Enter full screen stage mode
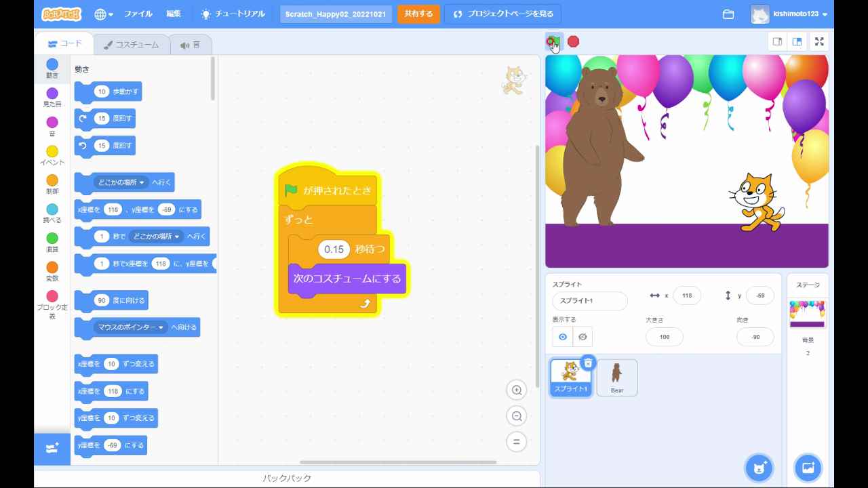 [819, 41]
